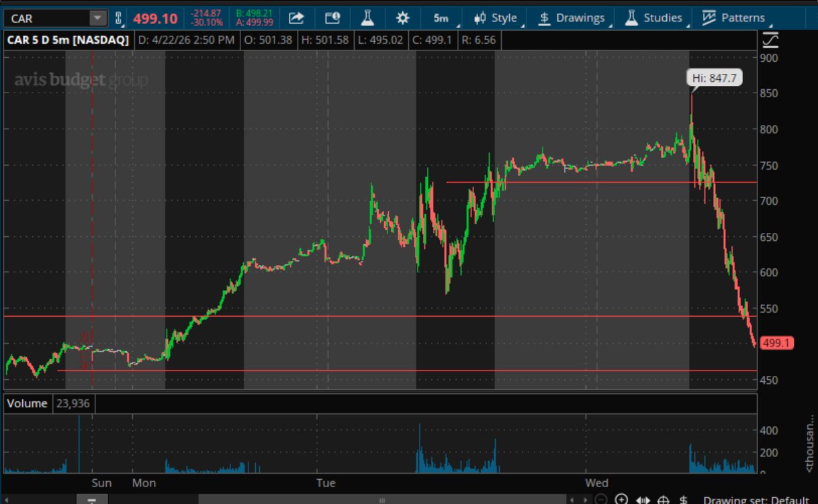Click the zoom-in magnifier in the bottom bar
Screen dimensions: 818x504
point(622,499)
